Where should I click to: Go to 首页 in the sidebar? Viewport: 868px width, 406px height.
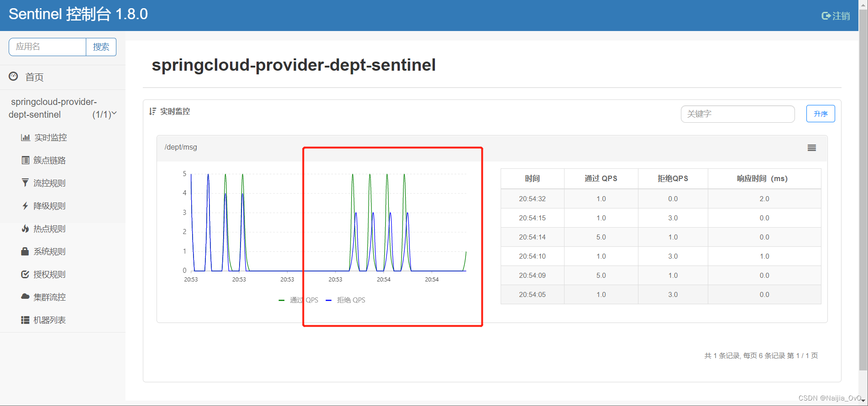coord(35,77)
